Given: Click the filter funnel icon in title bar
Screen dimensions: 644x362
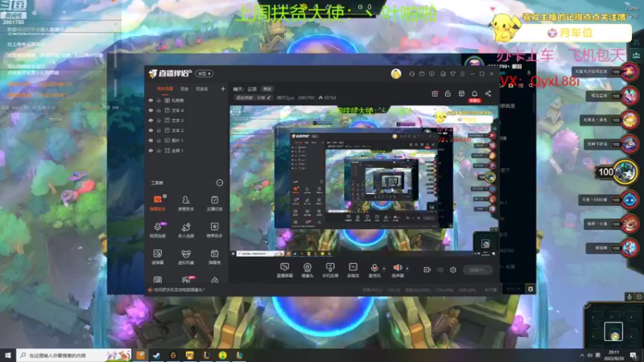Looking at the screenshot, I should click(x=452, y=74).
